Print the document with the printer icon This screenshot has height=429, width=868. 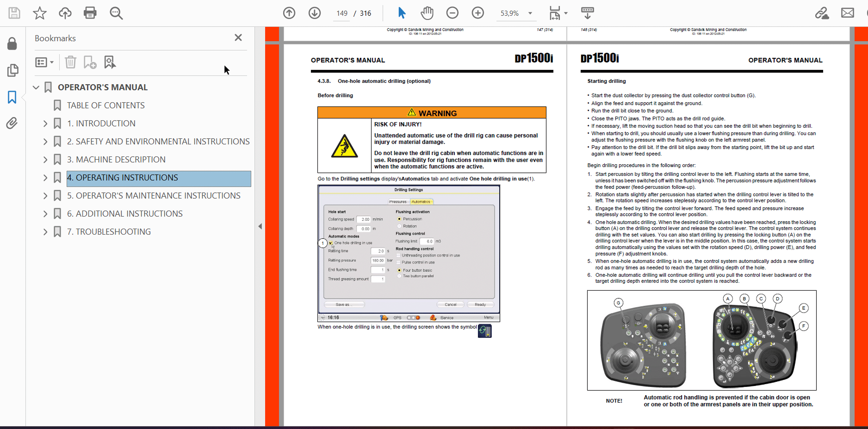(x=90, y=13)
